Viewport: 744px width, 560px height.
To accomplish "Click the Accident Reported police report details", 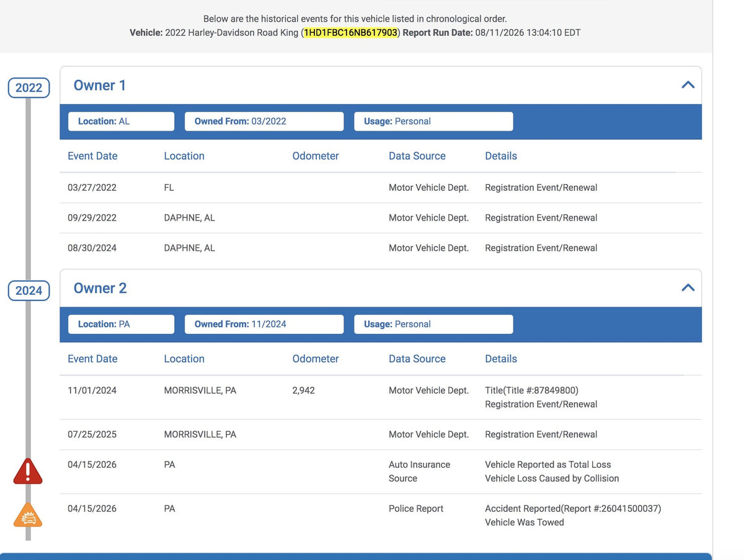I will [x=573, y=509].
